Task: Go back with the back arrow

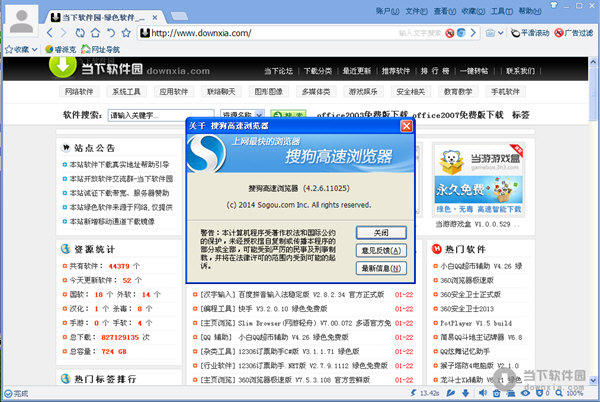Action: point(50,33)
